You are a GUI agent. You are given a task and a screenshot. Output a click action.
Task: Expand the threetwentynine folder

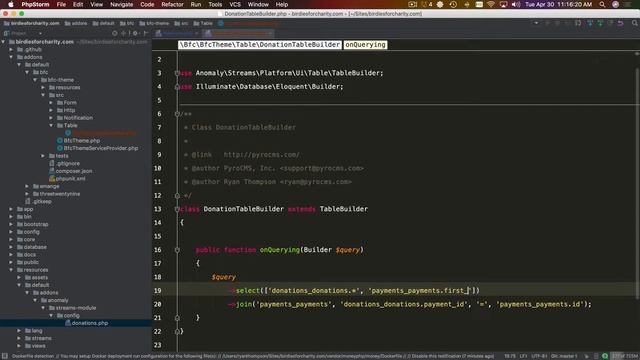(x=27, y=194)
